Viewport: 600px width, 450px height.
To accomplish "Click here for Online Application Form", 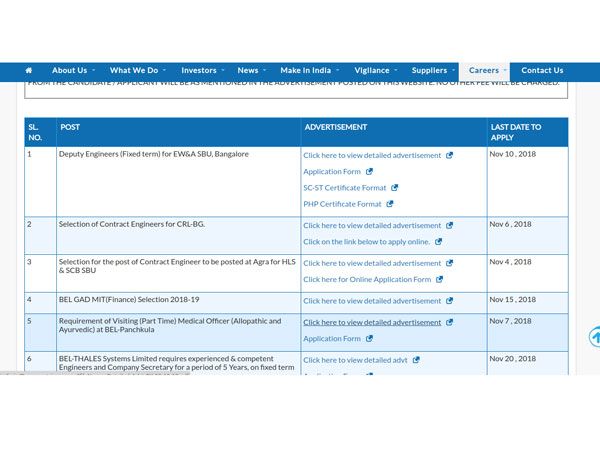I will click(367, 279).
